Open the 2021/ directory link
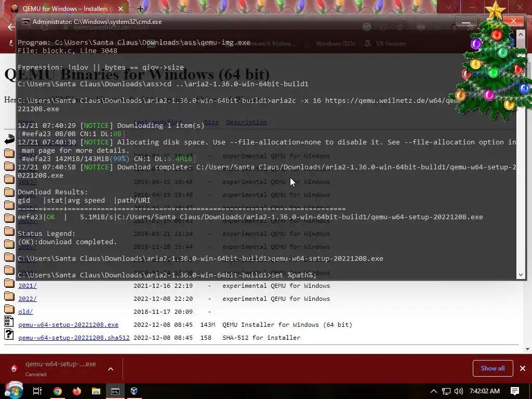Viewport: 532px width, 399px height. pyautogui.click(x=28, y=286)
